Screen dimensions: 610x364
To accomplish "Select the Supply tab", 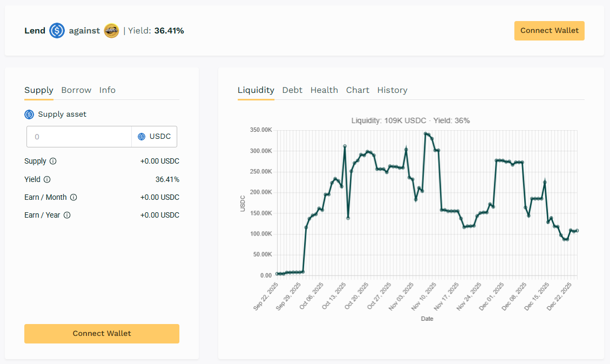I will [x=39, y=90].
